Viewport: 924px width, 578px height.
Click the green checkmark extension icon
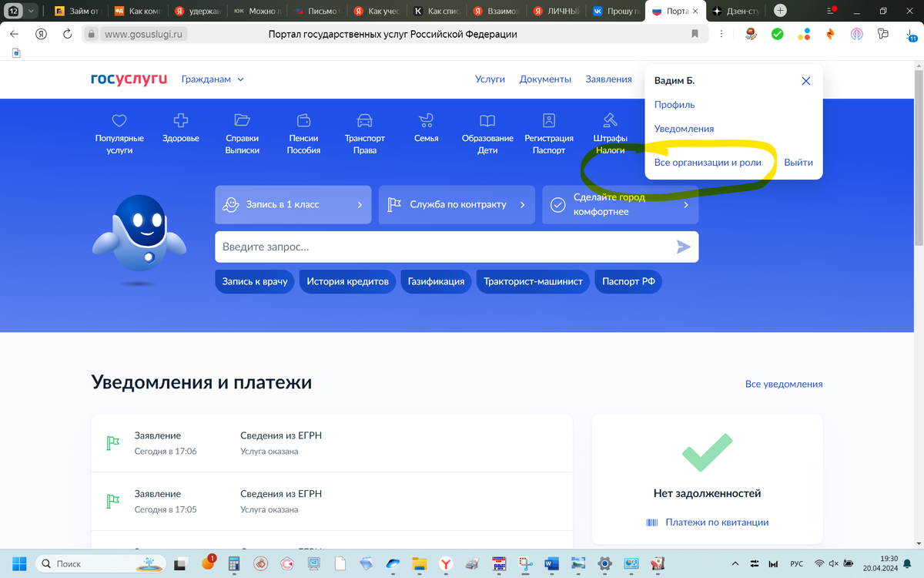(x=778, y=34)
